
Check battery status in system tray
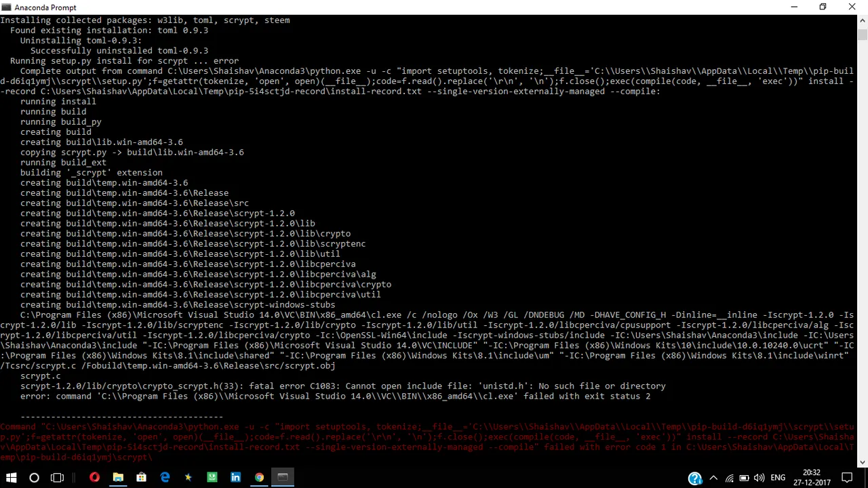click(x=744, y=479)
